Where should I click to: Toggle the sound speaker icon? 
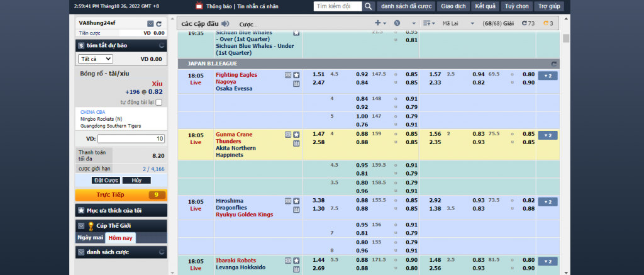point(225,23)
